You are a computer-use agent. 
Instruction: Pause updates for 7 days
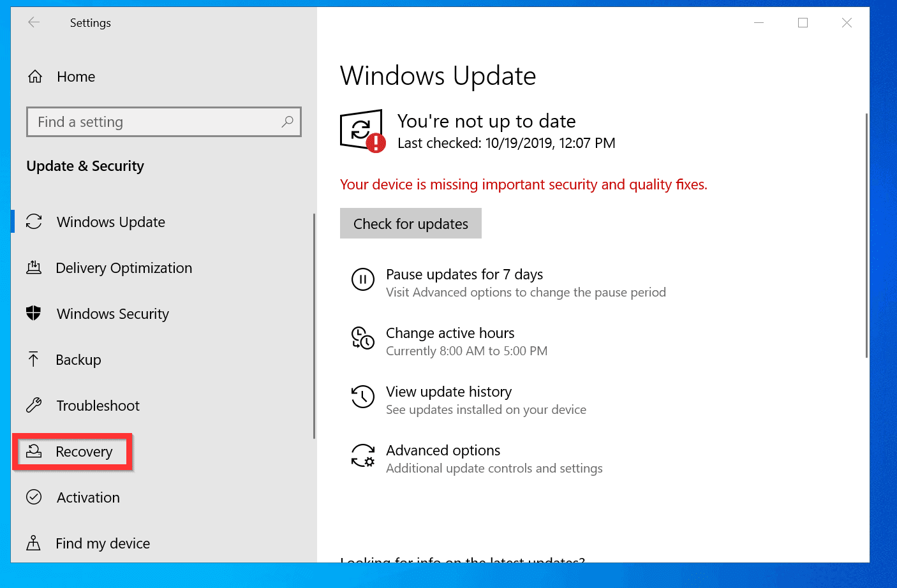(464, 274)
